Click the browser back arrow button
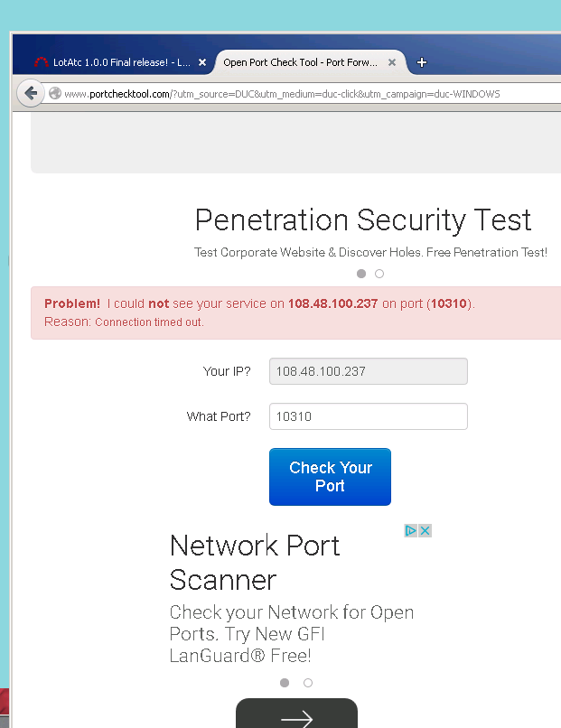 (31, 93)
